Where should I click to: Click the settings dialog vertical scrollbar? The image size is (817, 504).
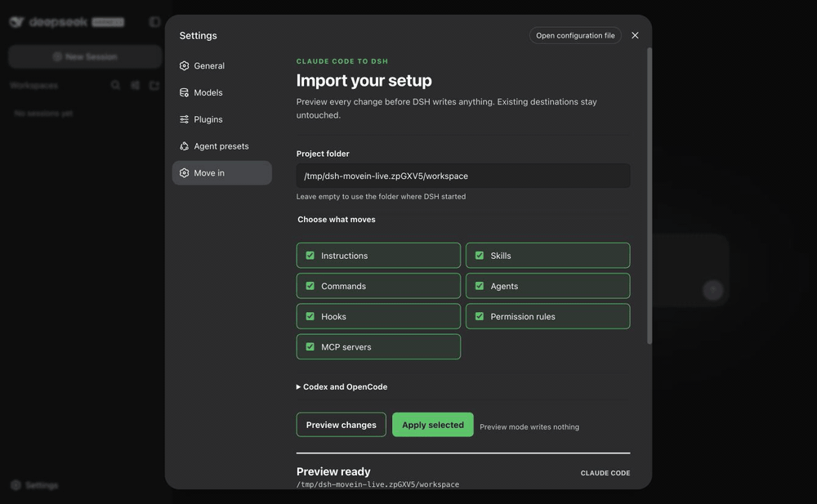[650, 195]
